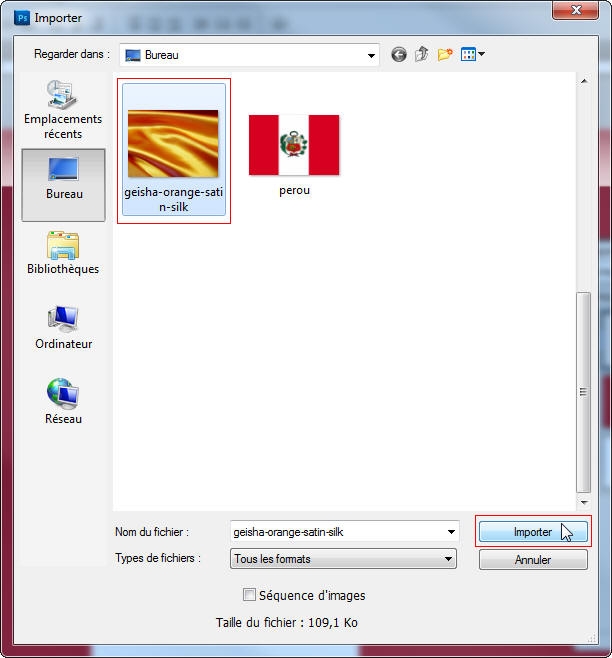Open Bibliothèques in the sidebar

[63, 253]
